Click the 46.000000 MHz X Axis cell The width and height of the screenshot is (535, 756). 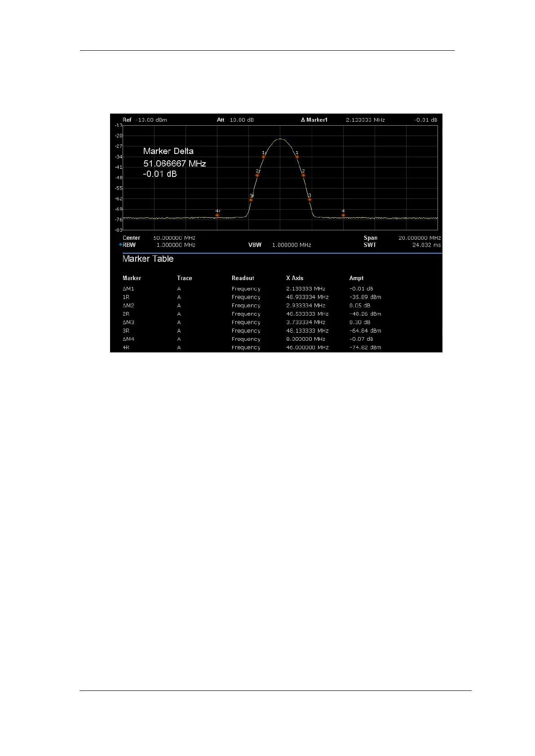click(307, 347)
